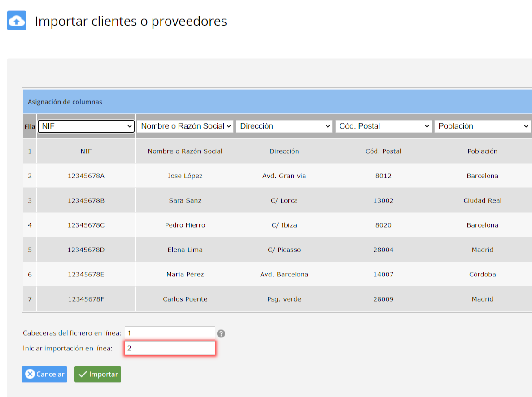Click postal code 14007
Screen dimensions: 532x397
click(384, 274)
